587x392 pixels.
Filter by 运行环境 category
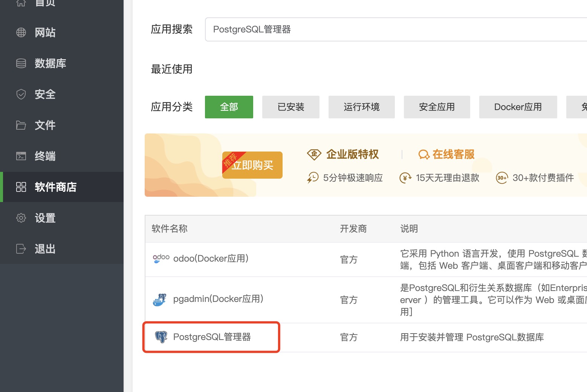point(362,107)
